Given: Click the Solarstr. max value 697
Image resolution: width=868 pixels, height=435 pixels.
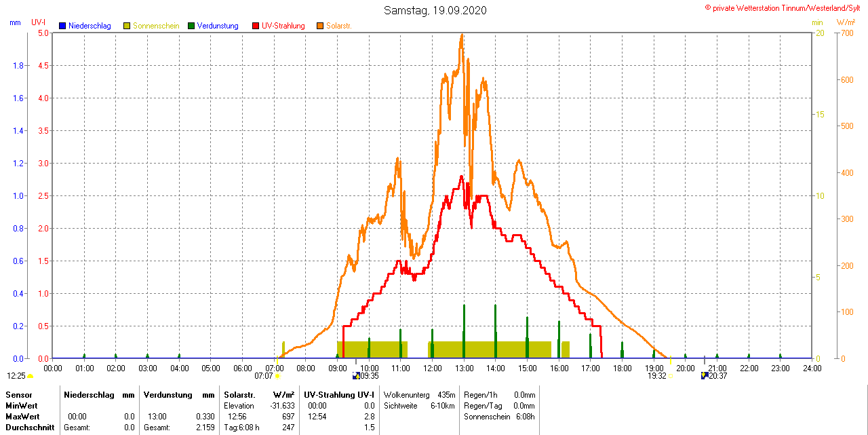Looking at the screenshot, I should pos(288,417).
